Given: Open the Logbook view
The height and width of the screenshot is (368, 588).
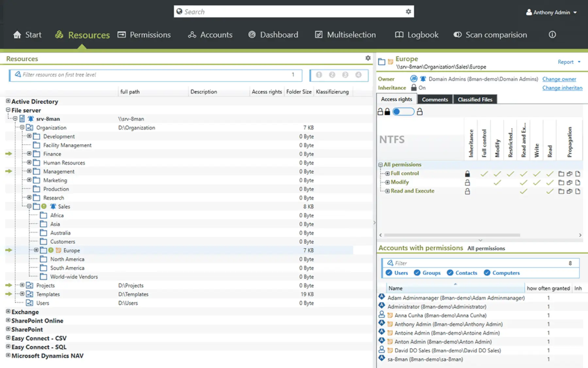Looking at the screenshot, I should click(417, 35).
